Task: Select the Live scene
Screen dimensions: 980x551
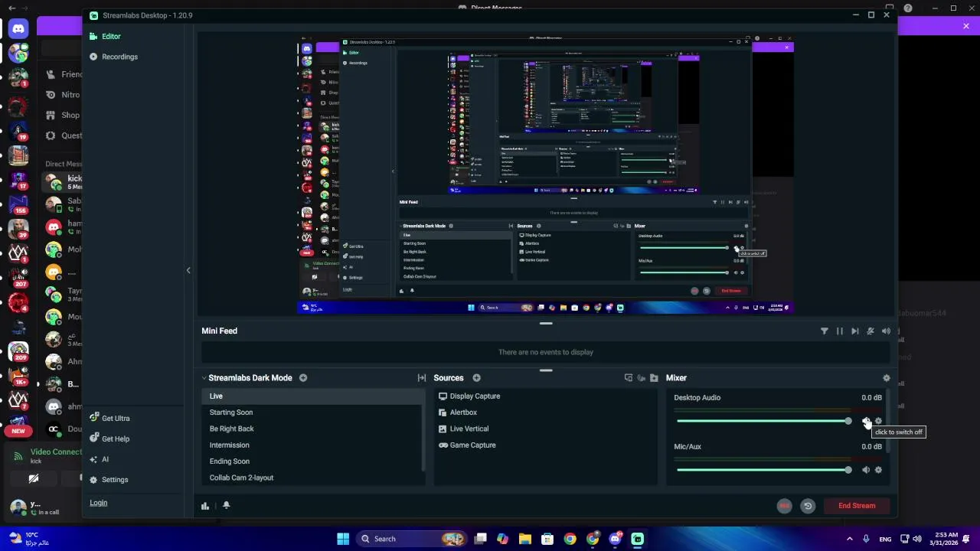Action: tap(313, 396)
